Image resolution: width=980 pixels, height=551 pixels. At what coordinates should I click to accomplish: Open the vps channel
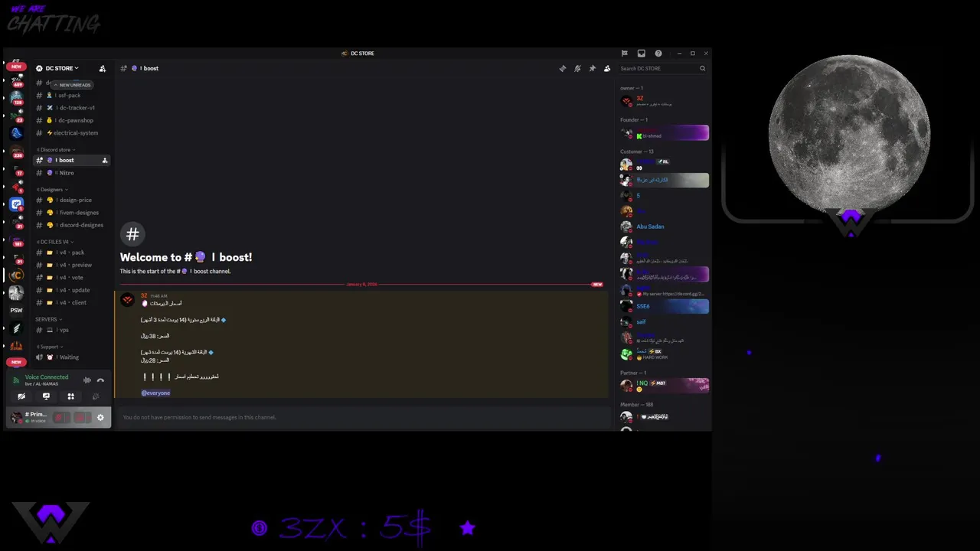pos(73,330)
